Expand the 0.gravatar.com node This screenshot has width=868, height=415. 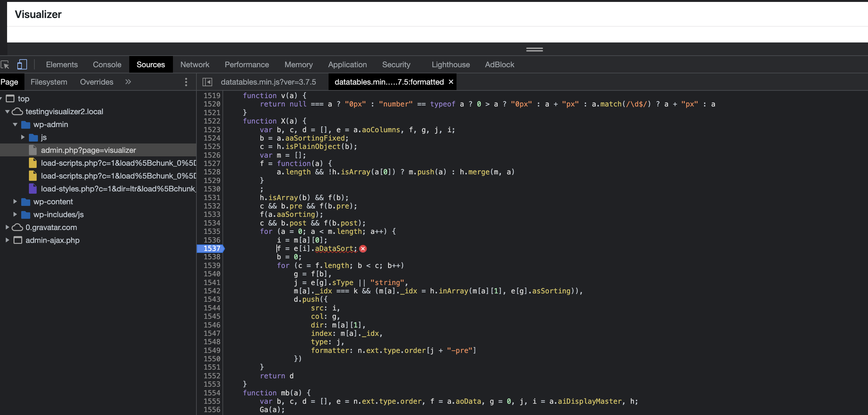pyautogui.click(x=7, y=227)
